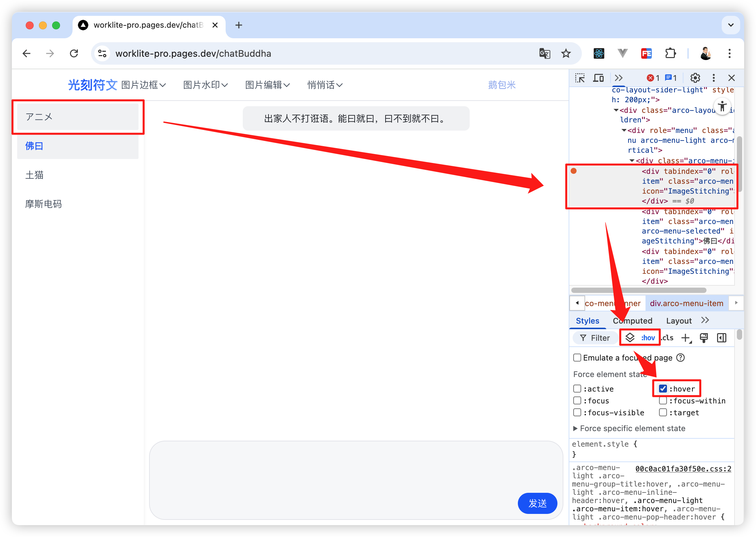Click the 发送 send button
Viewport: 756px width, 537px height.
coord(537,503)
